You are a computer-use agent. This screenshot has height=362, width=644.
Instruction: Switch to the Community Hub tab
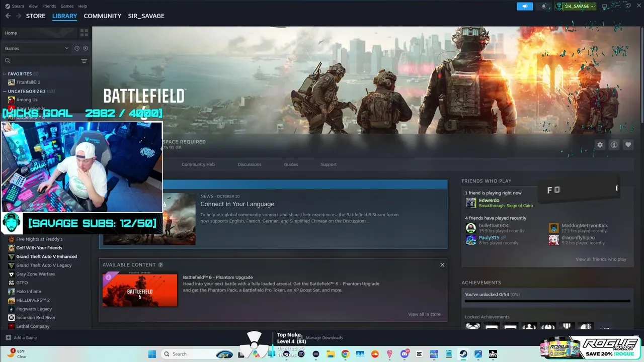[x=198, y=164]
